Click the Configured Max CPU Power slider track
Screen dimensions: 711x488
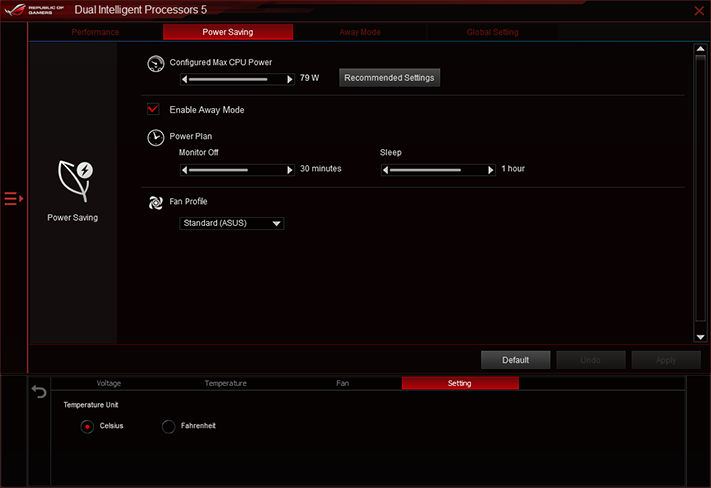(237, 79)
